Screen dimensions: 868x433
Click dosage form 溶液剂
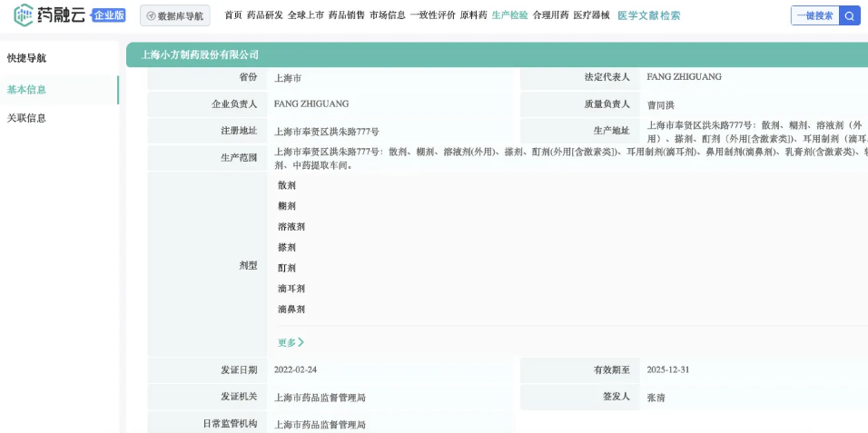click(x=291, y=226)
